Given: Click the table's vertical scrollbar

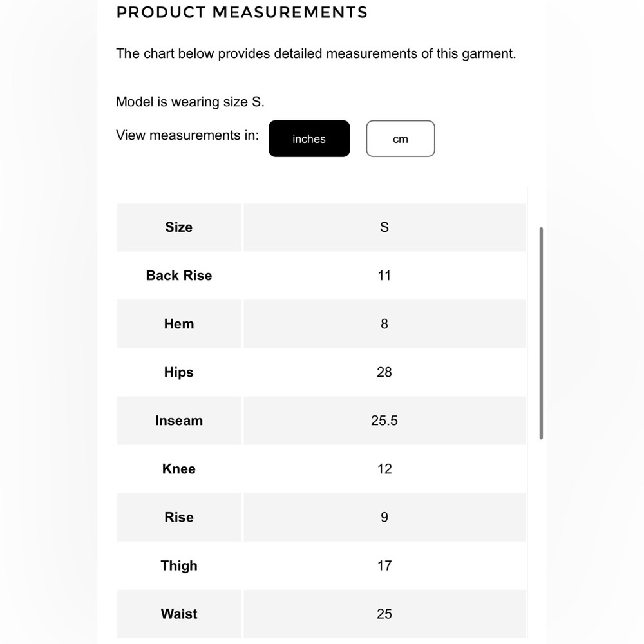Looking at the screenshot, I should (541, 333).
